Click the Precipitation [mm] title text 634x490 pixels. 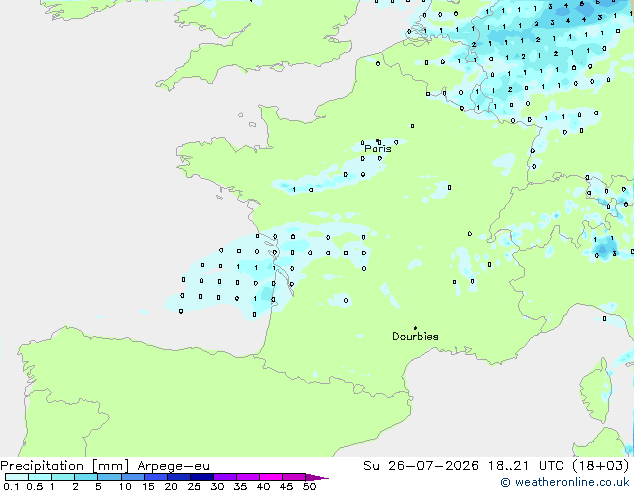64,466
